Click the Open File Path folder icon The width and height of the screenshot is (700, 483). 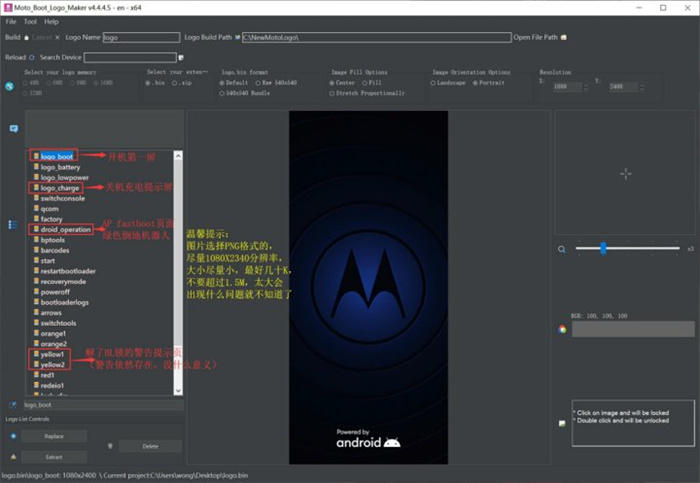pos(564,37)
